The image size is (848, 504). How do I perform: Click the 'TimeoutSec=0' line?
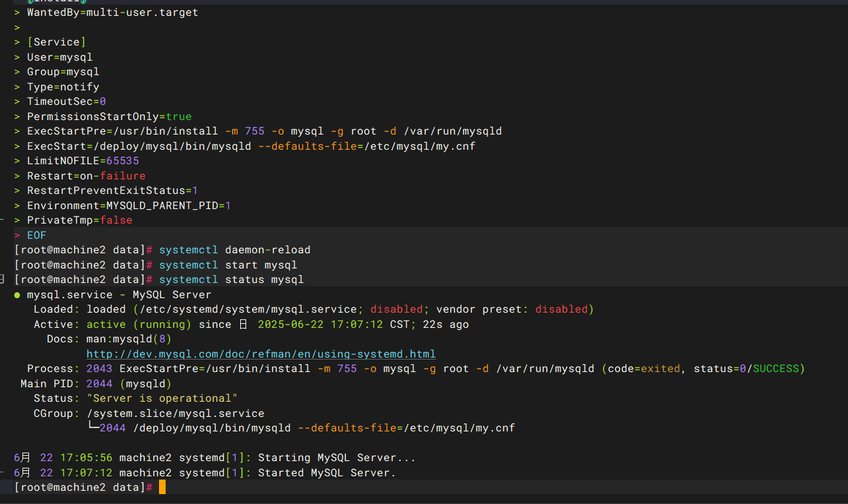(x=66, y=102)
